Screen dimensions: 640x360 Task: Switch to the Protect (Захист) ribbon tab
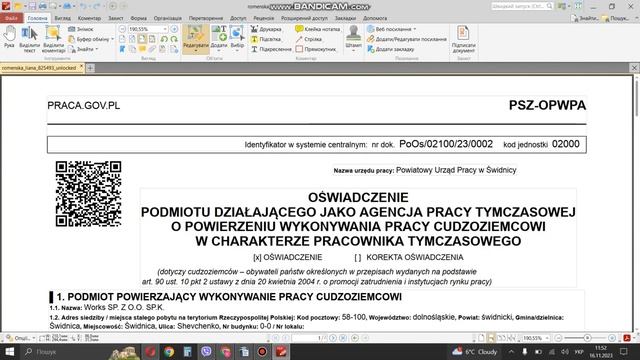click(x=116, y=18)
